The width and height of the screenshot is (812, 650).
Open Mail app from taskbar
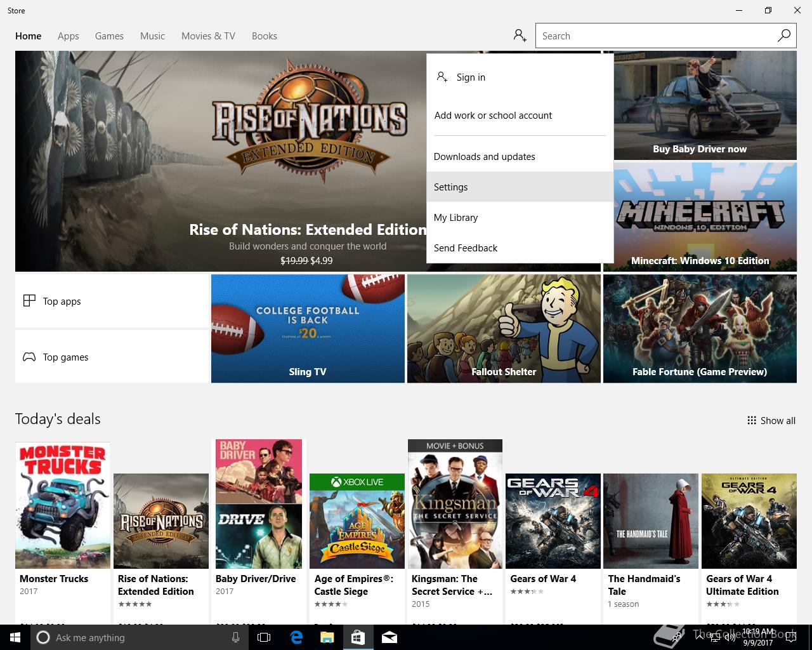[389, 637]
